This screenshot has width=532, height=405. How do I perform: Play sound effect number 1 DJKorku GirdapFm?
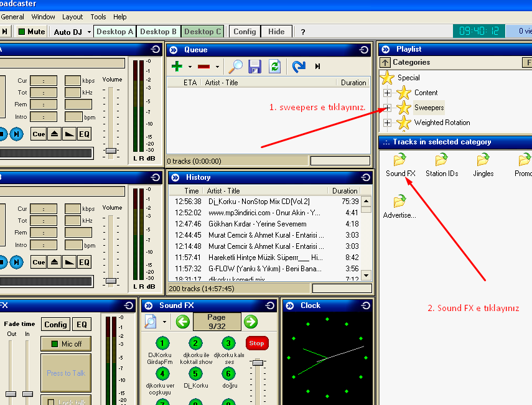click(x=162, y=343)
